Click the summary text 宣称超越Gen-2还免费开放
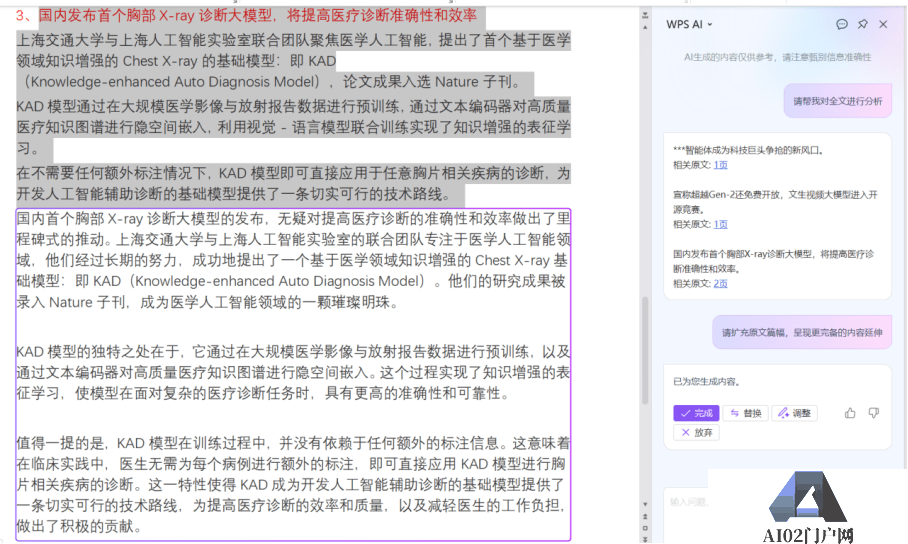 click(x=775, y=202)
